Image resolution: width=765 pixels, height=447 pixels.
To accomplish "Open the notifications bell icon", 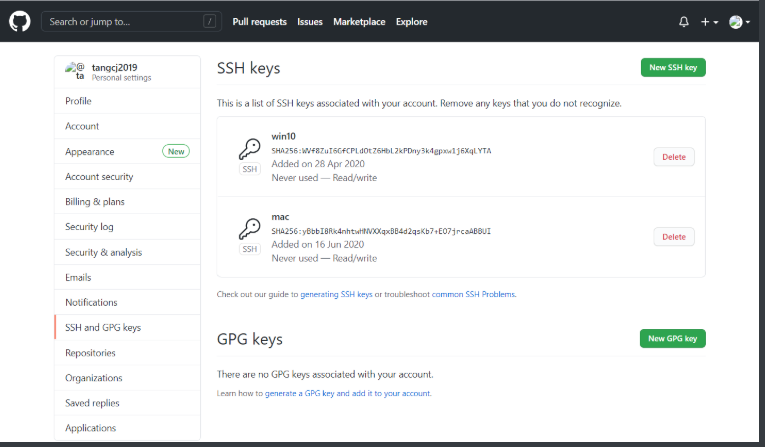I will click(684, 22).
